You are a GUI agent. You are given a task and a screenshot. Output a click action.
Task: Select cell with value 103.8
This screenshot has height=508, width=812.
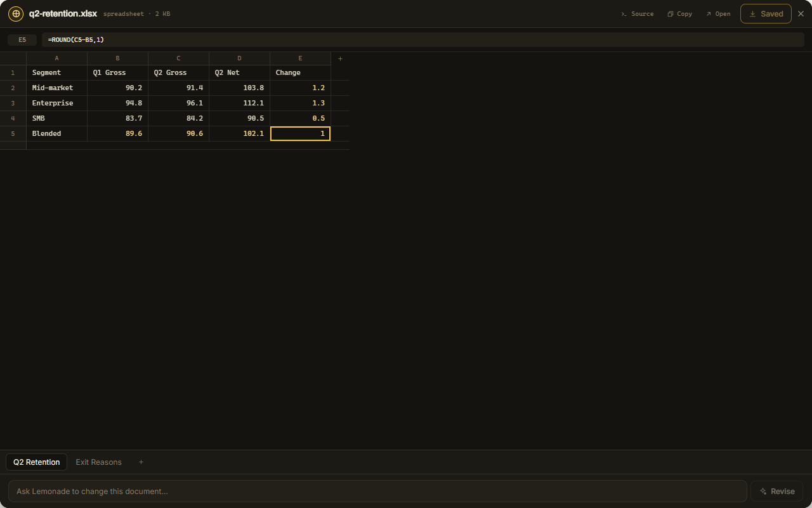tap(239, 88)
